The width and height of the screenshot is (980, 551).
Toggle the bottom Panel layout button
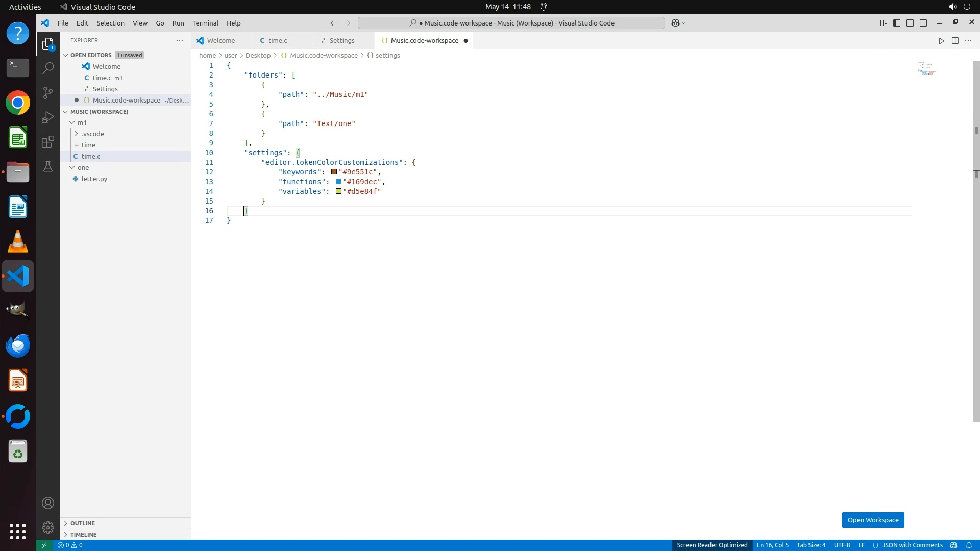[x=910, y=23]
